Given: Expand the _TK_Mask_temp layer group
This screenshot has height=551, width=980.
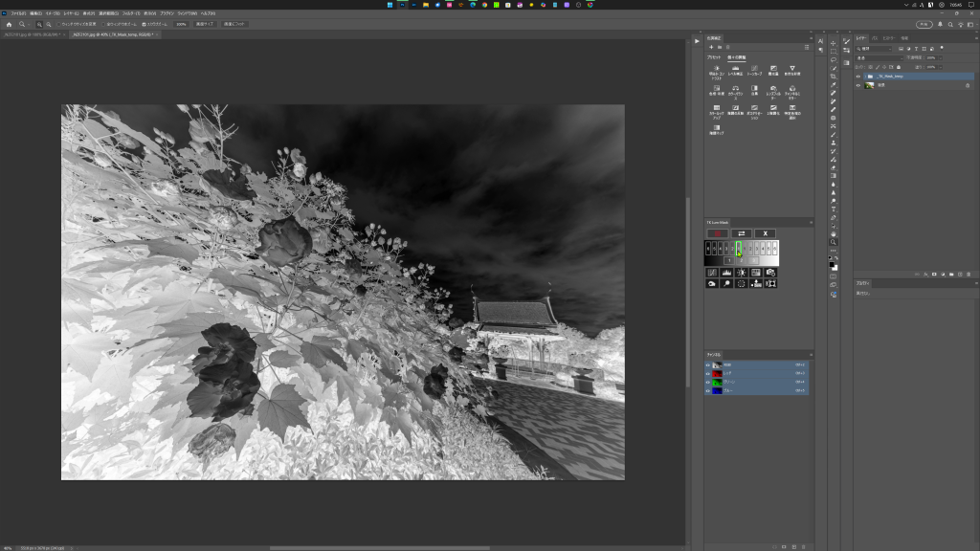Looking at the screenshot, I should tap(864, 76).
